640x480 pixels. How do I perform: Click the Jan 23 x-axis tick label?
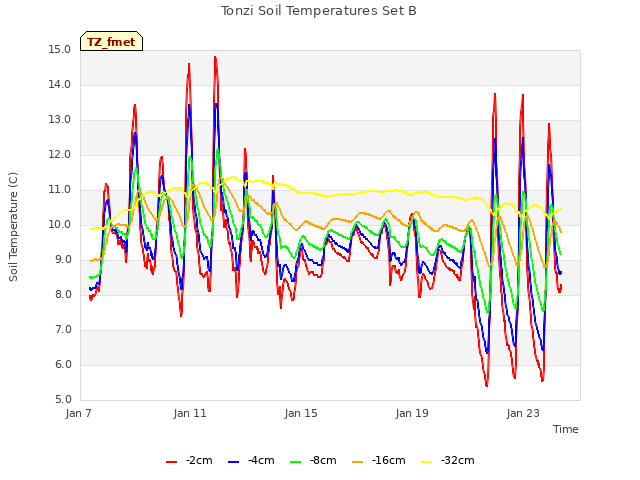523,413
